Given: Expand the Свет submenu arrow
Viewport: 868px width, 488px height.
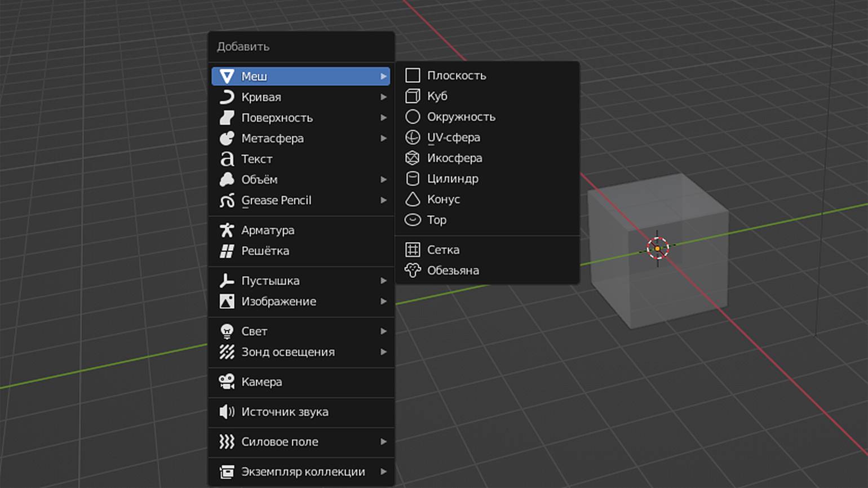Looking at the screenshot, I should click(383, 331).
